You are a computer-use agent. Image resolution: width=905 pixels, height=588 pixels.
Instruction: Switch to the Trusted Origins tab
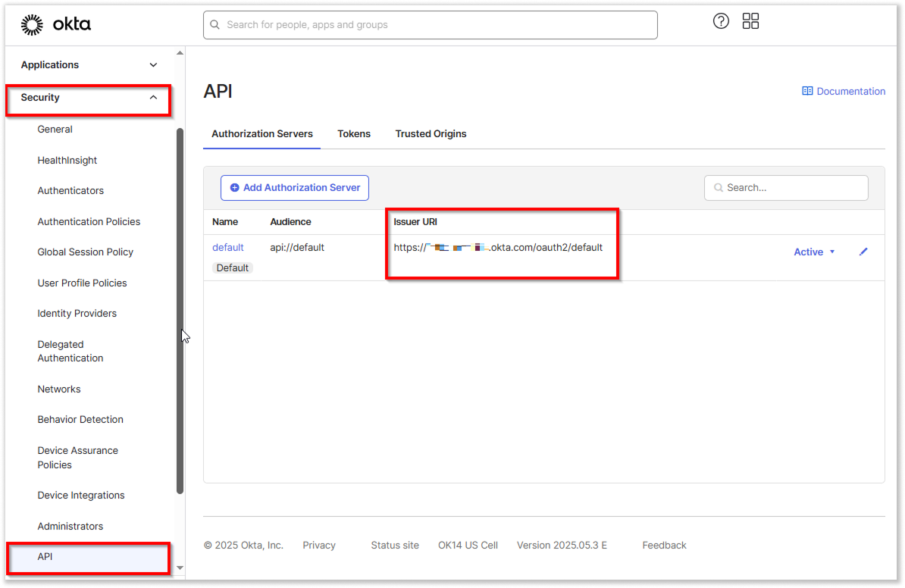click(431, 134)
